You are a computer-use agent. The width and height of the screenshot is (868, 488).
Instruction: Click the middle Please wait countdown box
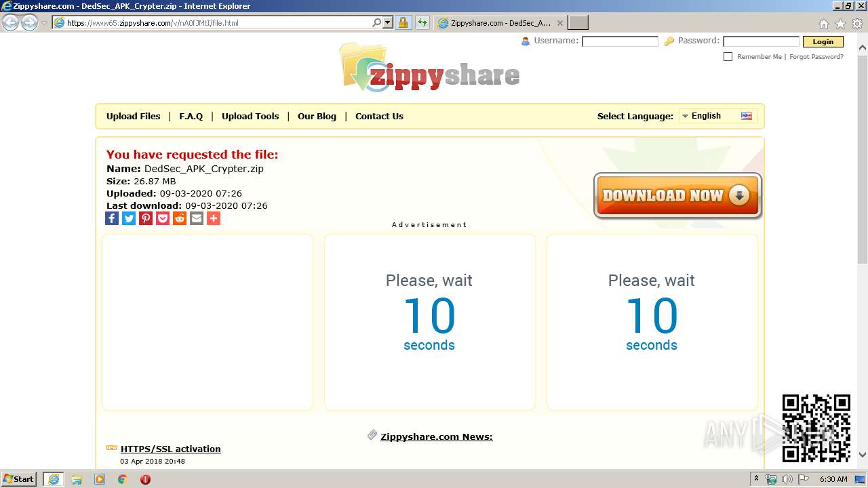pyautogui.click(x=430, y=322)
